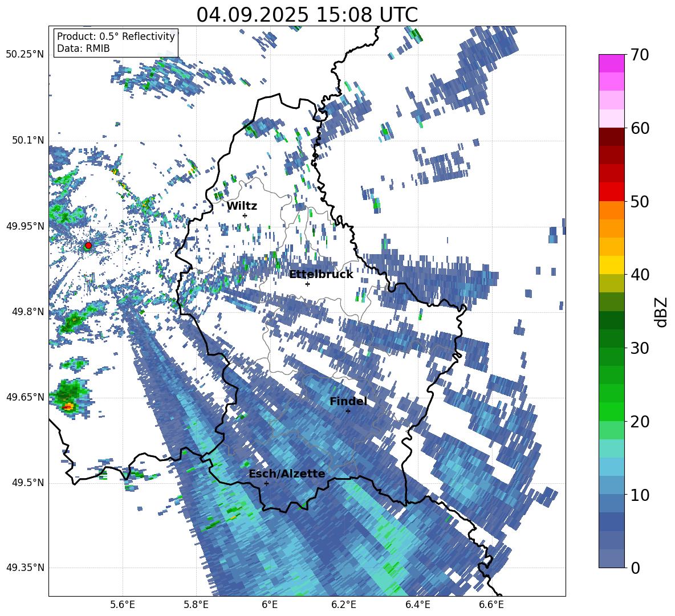
Task: Click the yellow colorbar segment at 40
Action: point(611,265)
